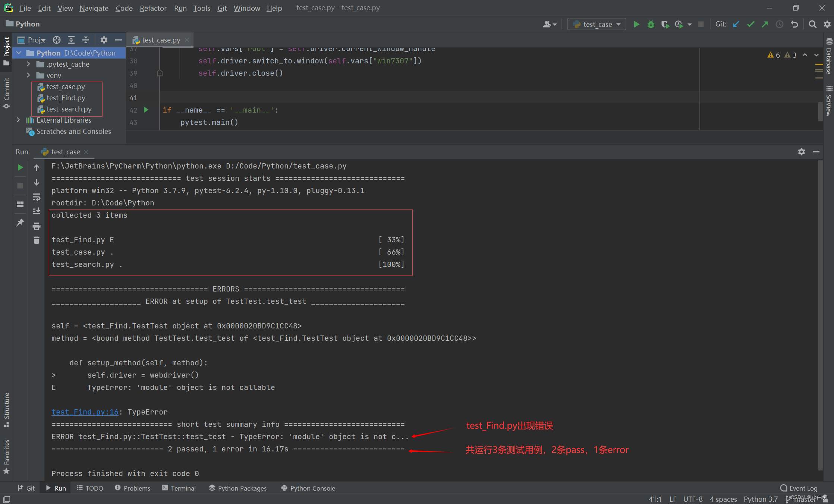
Task: Toggle Commit tool window sidebar tab
Action: pyautogui.click(x=6, y=92)
